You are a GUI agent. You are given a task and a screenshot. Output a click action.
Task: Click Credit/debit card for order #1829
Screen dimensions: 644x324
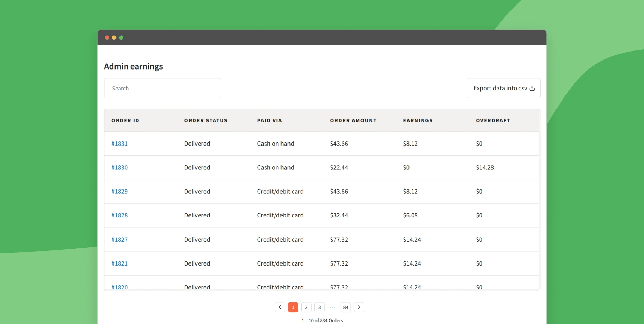(x=280, y=191)
